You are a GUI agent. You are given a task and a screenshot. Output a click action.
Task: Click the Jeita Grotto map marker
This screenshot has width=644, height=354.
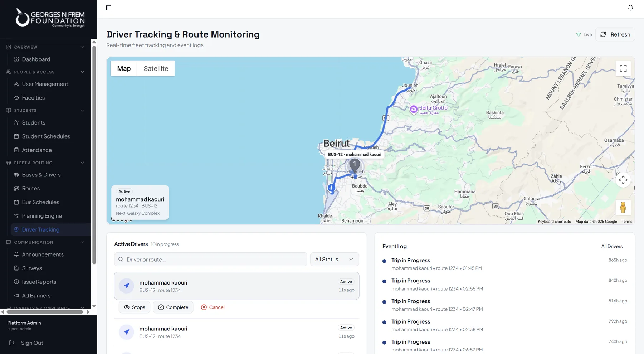pyautogui.click(x=414, y=109)
